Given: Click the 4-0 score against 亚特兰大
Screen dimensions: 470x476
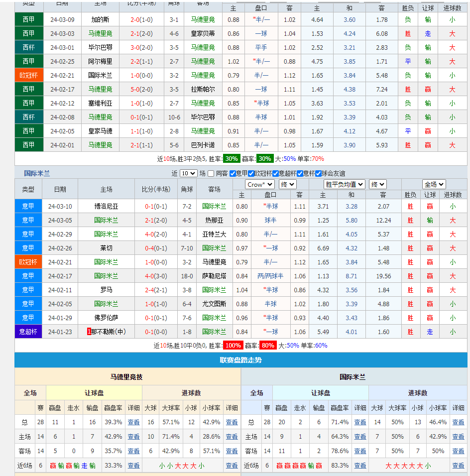Looking at the screenshot, I should (x=149, y=234).
